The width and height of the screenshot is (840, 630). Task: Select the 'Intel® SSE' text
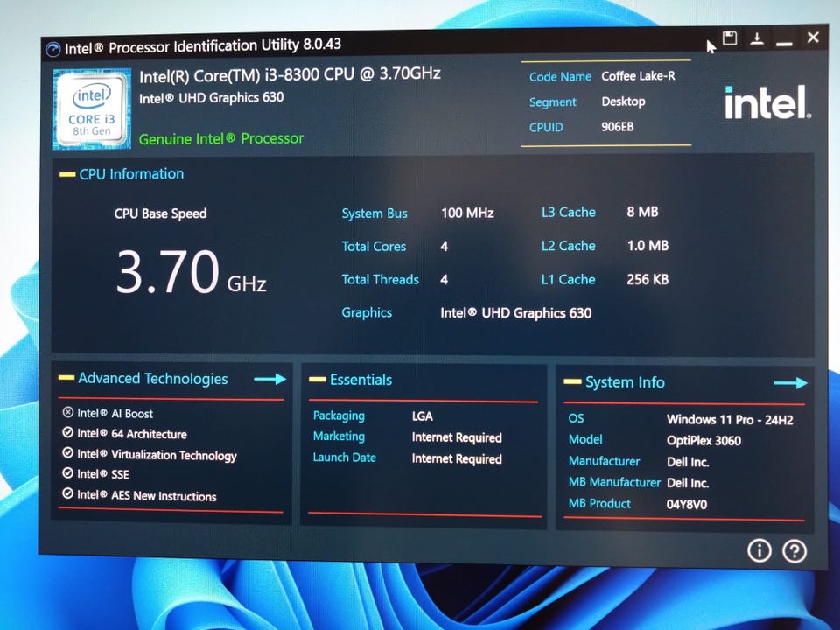click(x=103, y=474)
